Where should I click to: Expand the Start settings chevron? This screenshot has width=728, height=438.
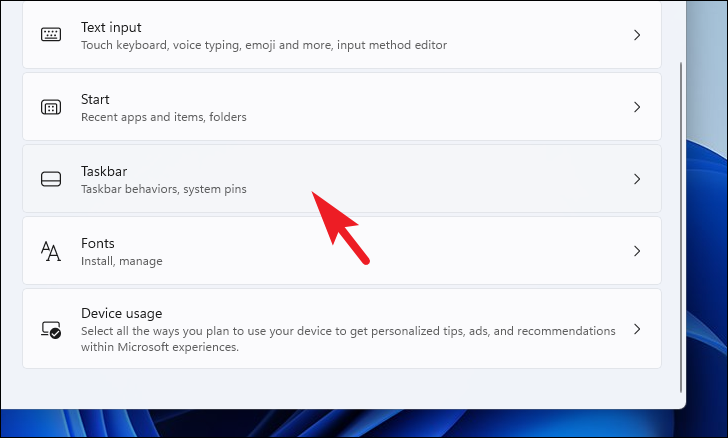pyautogui.click(x=637, y=107)
